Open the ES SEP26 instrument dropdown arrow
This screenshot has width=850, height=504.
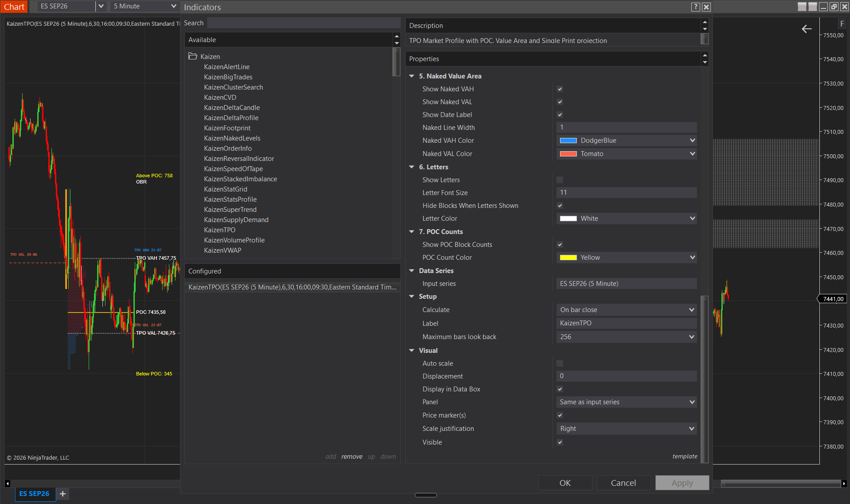click(x=101, y=6)
